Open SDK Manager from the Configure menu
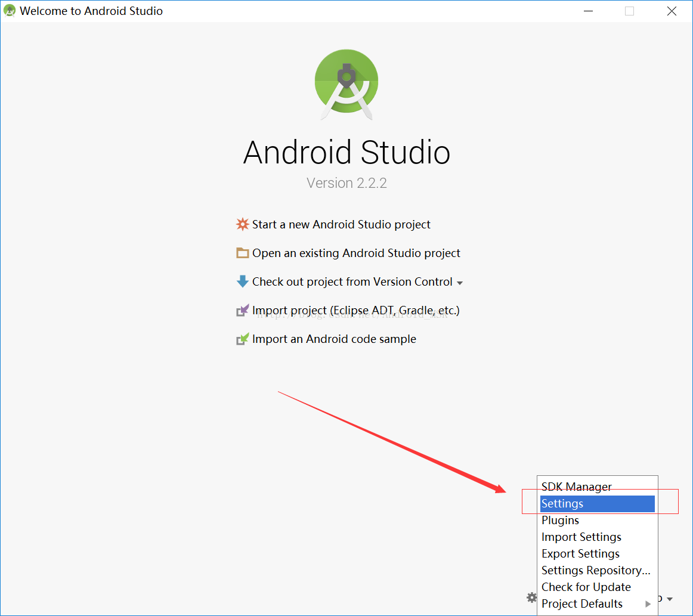The height and width of the screenshot is (616, 693). (x=597, y=487)
